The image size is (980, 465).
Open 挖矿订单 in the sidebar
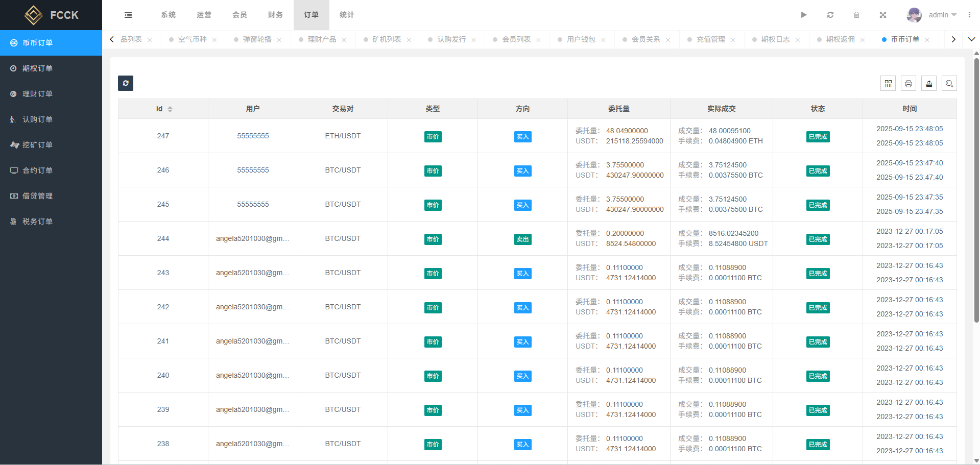coord(37,145)
